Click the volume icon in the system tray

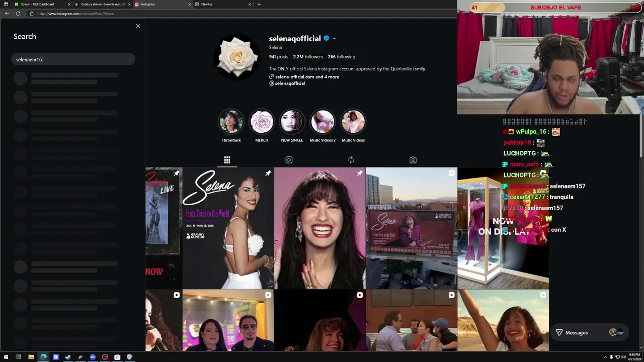tap(623, 357)
